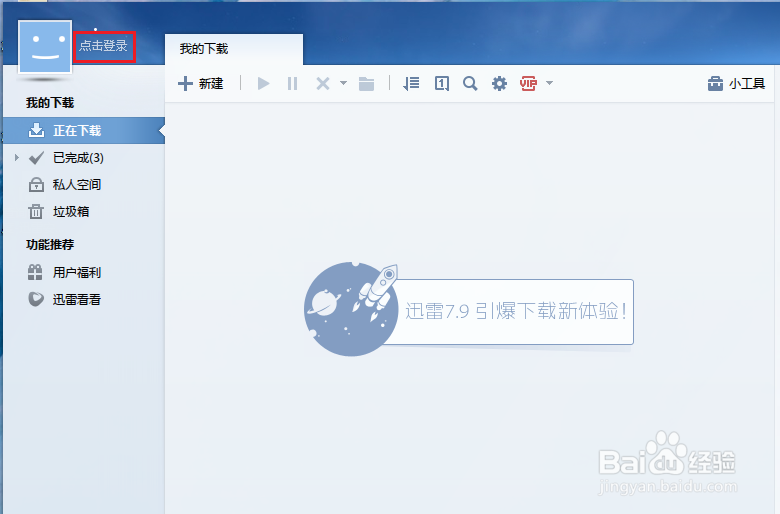Click the pause download icon

point(292,84)
